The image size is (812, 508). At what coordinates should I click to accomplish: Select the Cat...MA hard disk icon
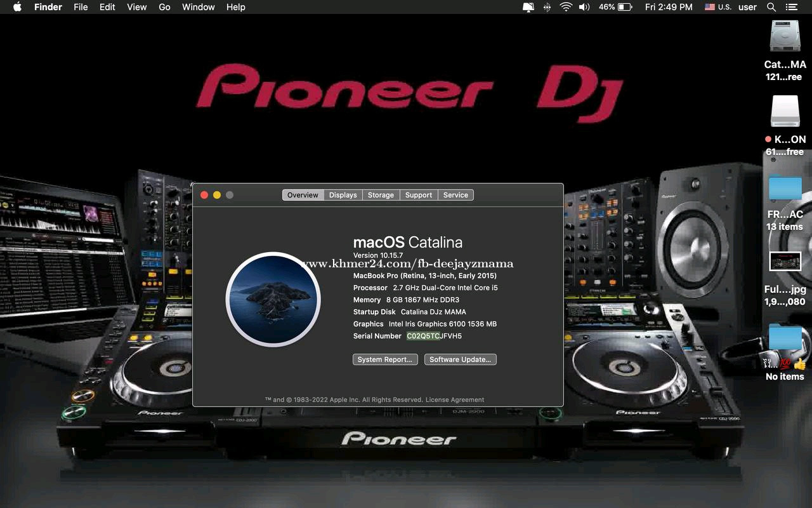point(785,36)
